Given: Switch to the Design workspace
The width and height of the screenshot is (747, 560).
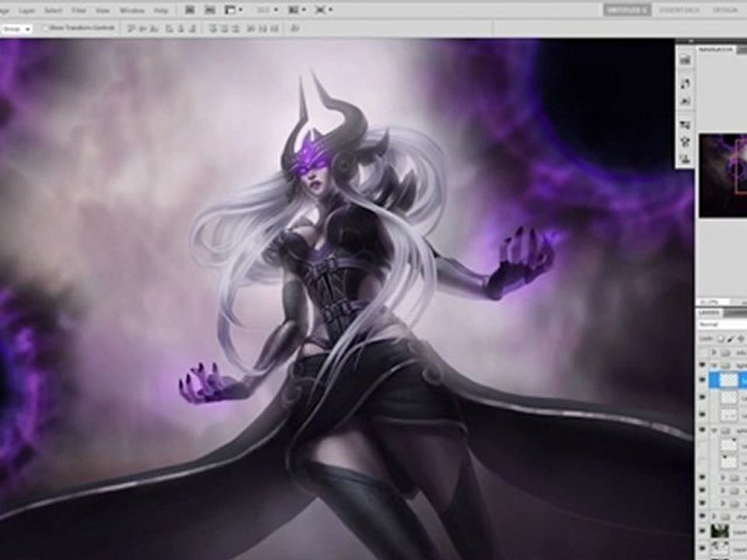Looking at the screenshot, I should click(726, 9).
